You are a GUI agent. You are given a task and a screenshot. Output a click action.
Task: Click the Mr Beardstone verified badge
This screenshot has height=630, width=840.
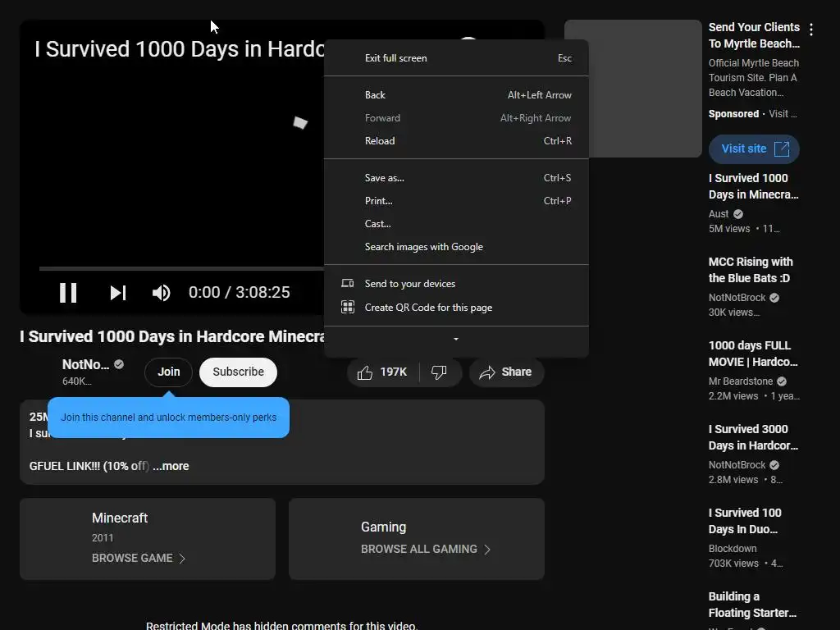coord(782,381)
